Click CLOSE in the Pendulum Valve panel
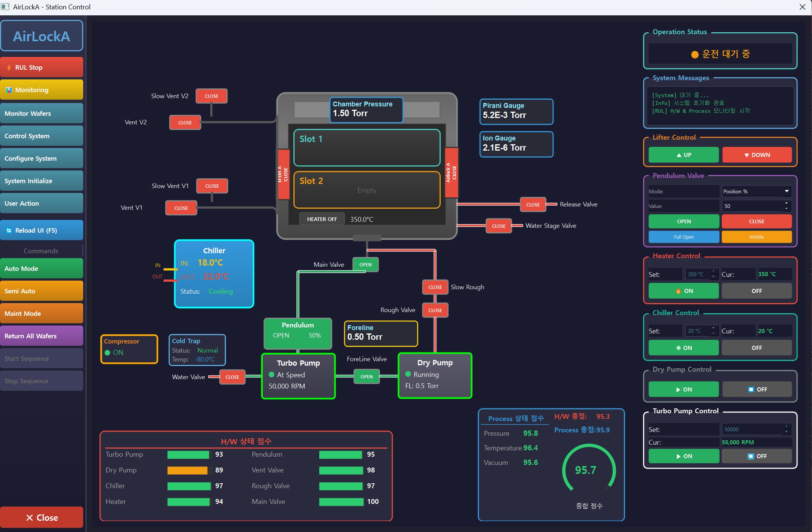 pyautogui.click(x=757, y=221)
